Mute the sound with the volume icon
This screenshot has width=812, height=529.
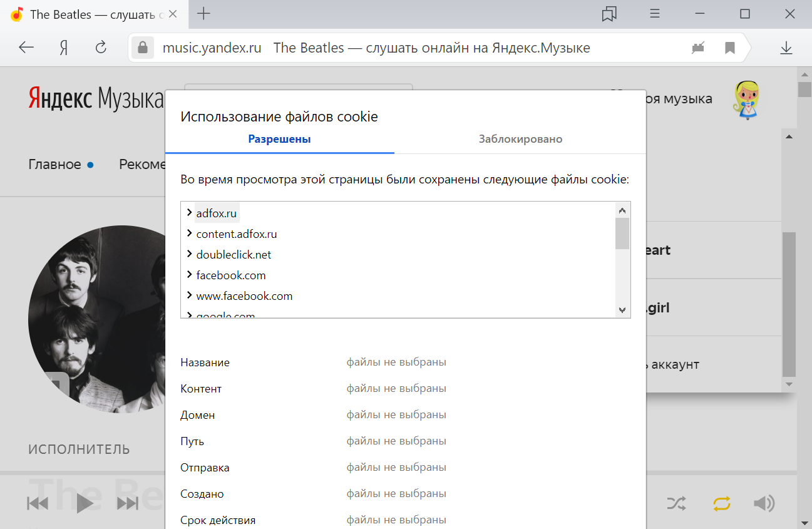pyautogui.click(x=764, y=503)
